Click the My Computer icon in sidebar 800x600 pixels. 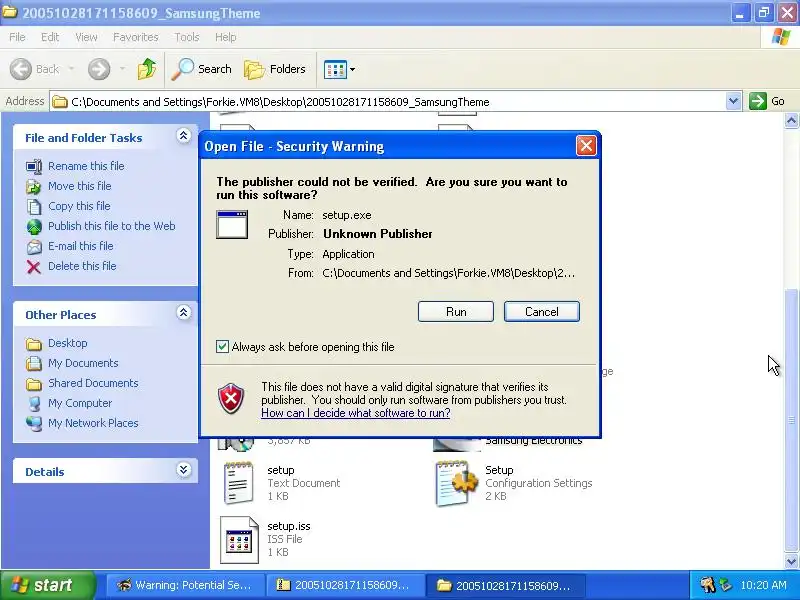pos(34,404)
